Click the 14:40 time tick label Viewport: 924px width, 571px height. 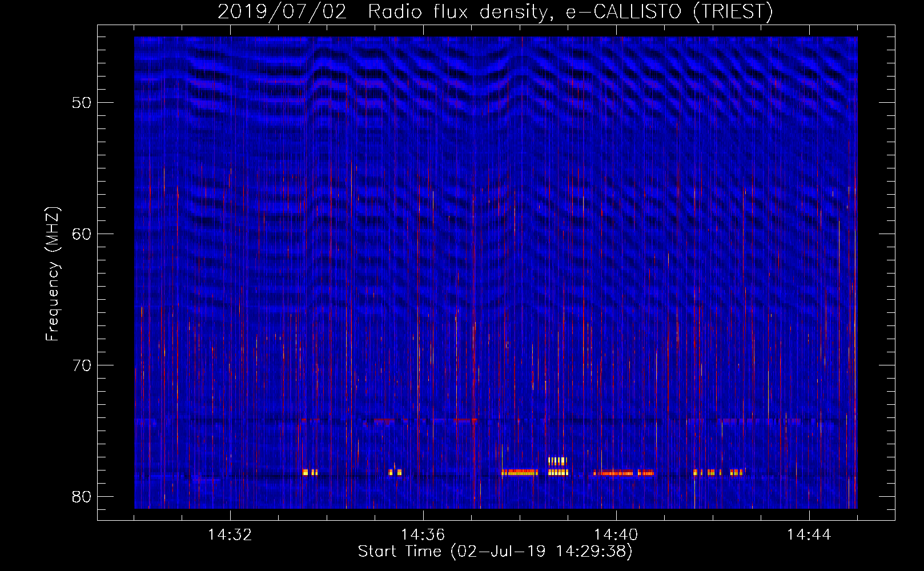(x=616, y=535)
